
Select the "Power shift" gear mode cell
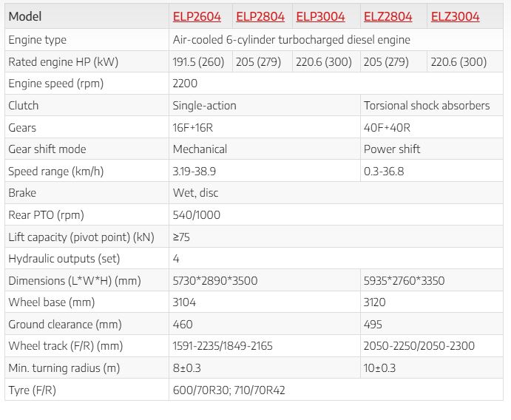pyautogui.click(x=392, y=149)
